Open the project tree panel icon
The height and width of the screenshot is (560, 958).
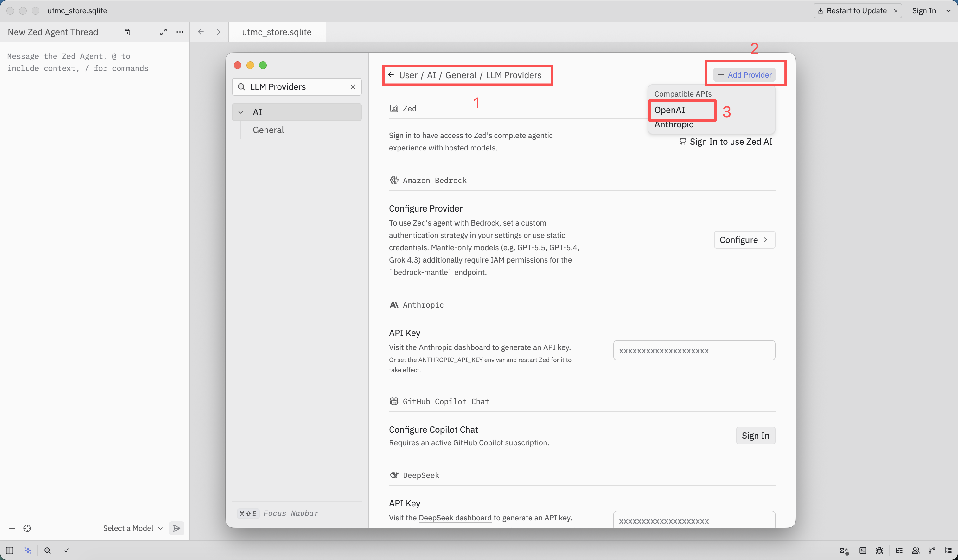[x=948, y=550]
